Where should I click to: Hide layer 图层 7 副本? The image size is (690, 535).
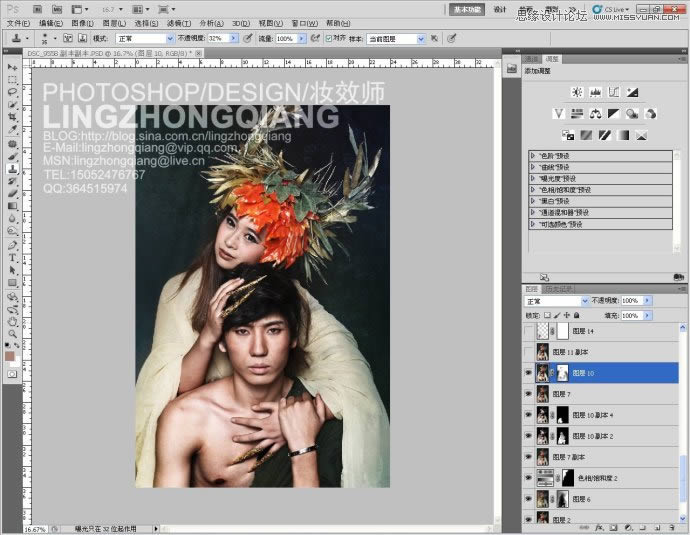[x=529, y=457]
